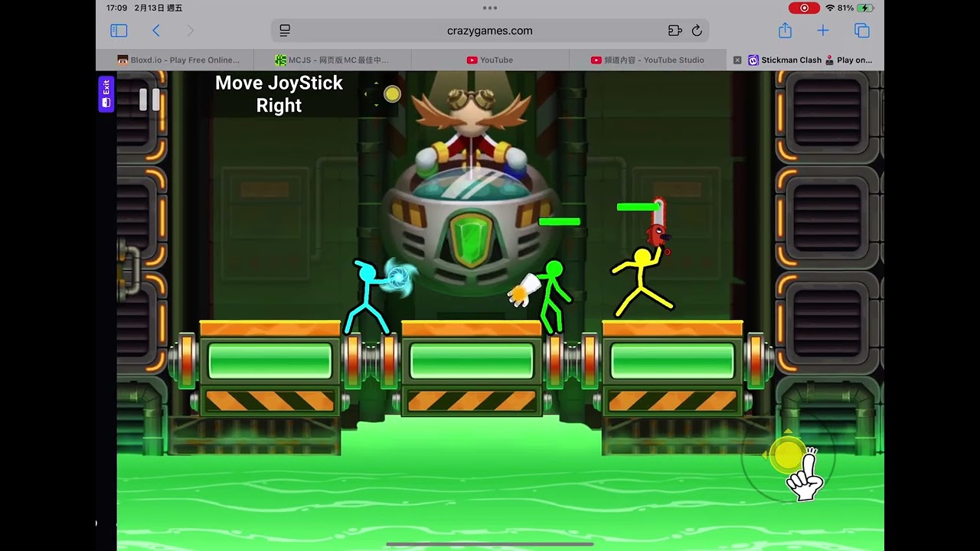
Task: Switch to the YouTube tab
Action: pyautogui.click(x=490, y=60)
